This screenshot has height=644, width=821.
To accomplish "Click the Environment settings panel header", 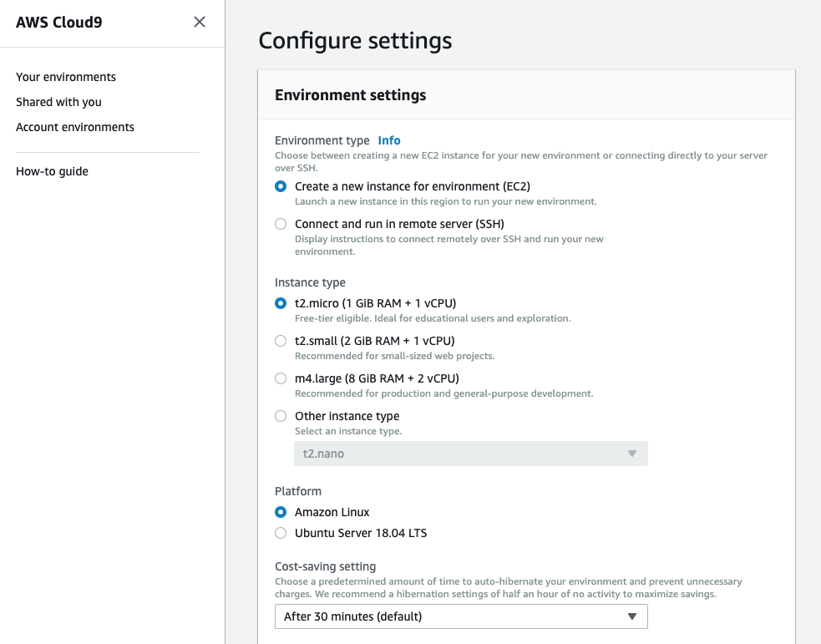I will [526, 94].
